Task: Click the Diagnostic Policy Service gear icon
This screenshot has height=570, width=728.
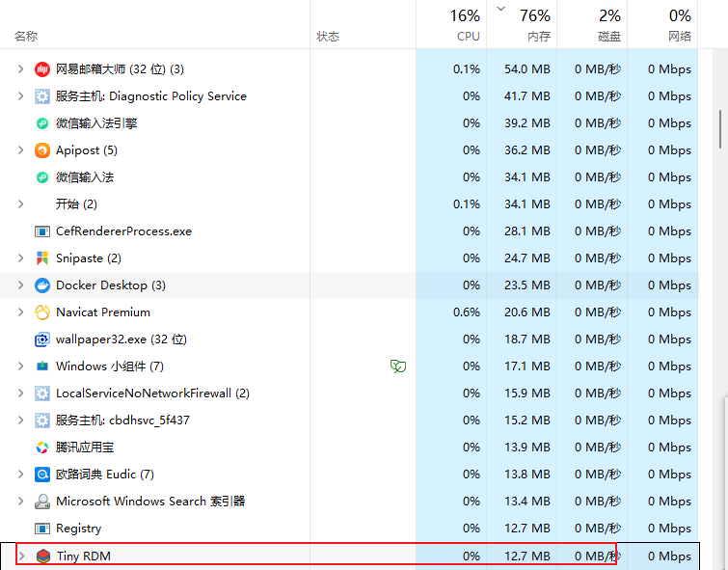Action: tap(42, 96)
